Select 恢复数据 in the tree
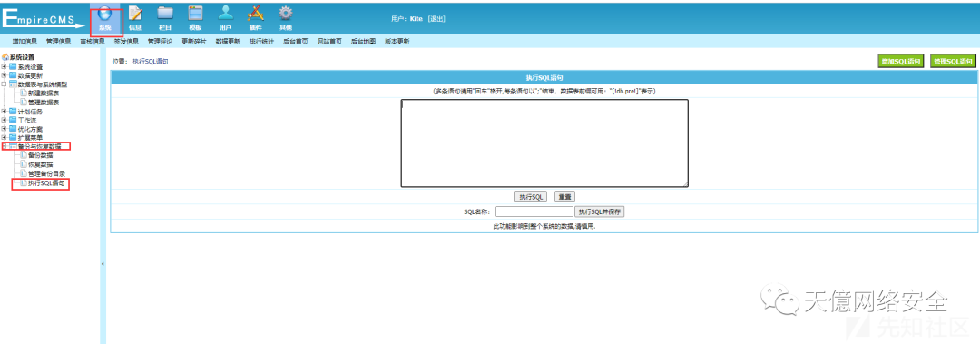980x344 pixels. (x=41, y=164)
